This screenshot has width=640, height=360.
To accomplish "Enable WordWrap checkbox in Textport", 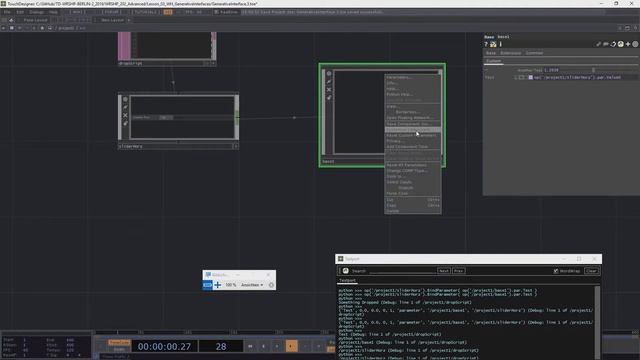I will click(556, 271).
